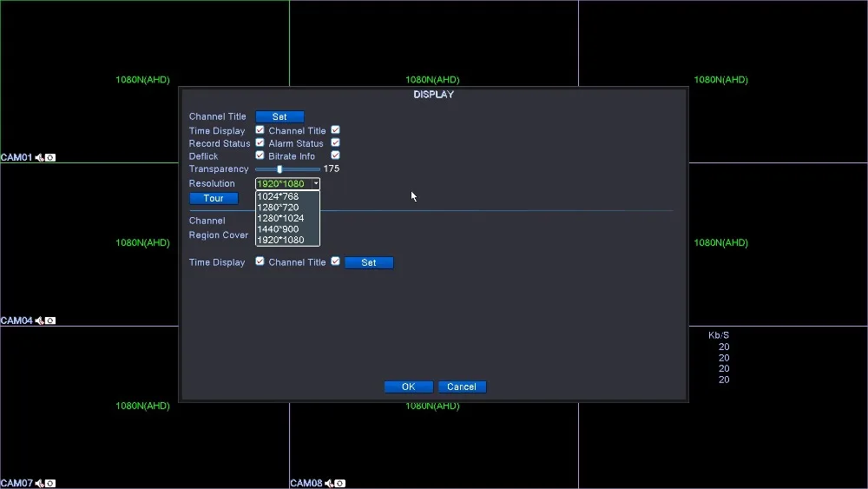This screenshot has height=489, width=868.
Task: Toggle the Bitrate Info checkbox
Action: coord(335,155)
